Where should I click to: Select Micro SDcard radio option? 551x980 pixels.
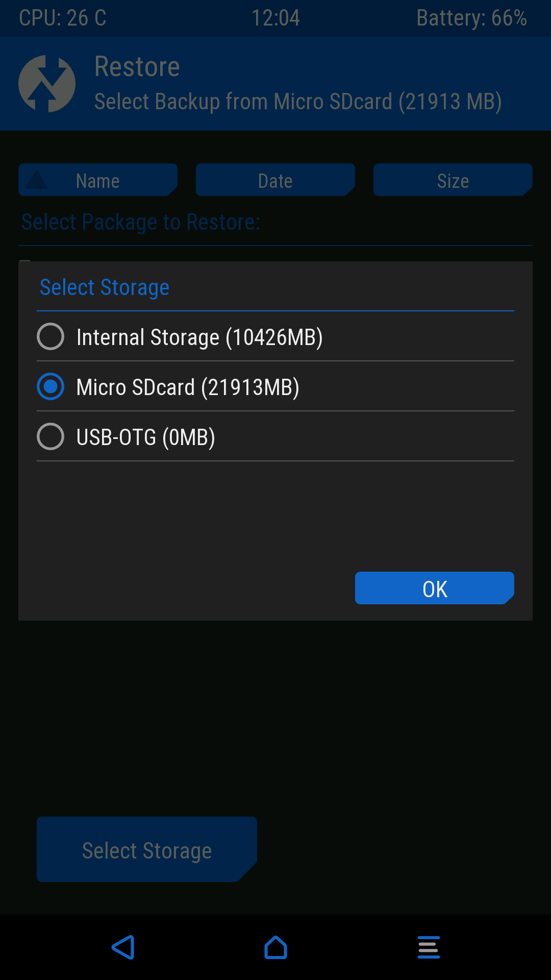tap(51, 386)
